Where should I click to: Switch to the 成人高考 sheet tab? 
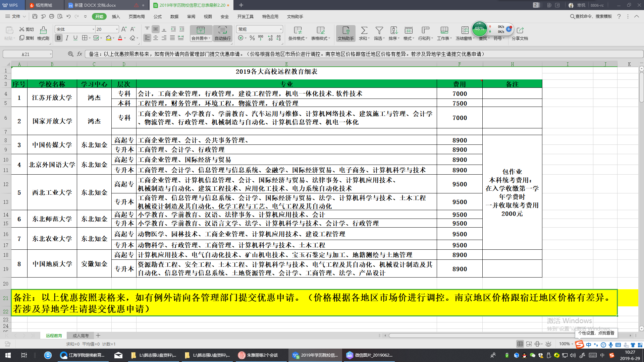click(80, 336)
